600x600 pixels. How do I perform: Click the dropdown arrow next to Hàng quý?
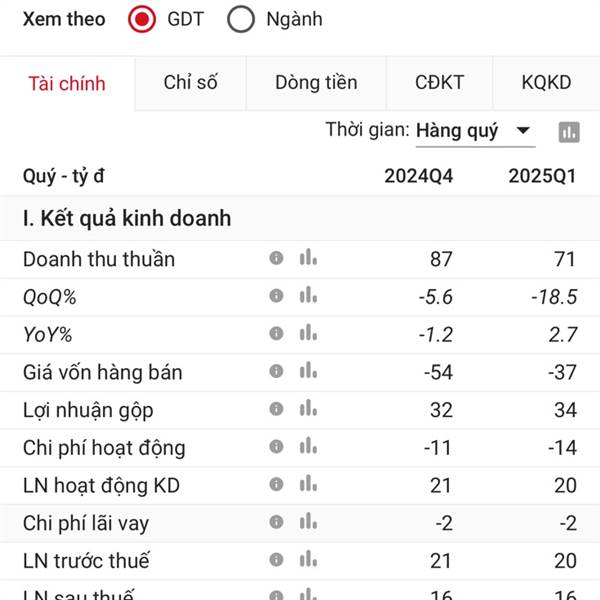[x=523, y=131]
